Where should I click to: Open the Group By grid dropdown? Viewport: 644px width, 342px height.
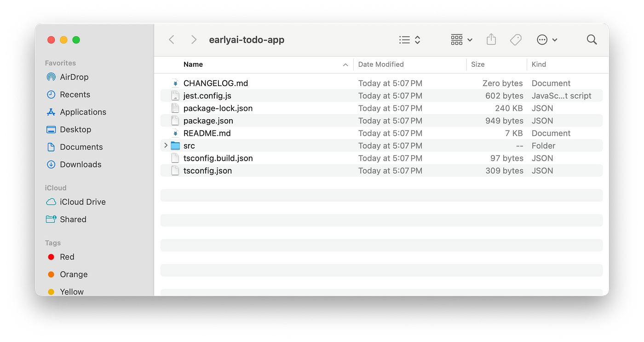[461, 40]
